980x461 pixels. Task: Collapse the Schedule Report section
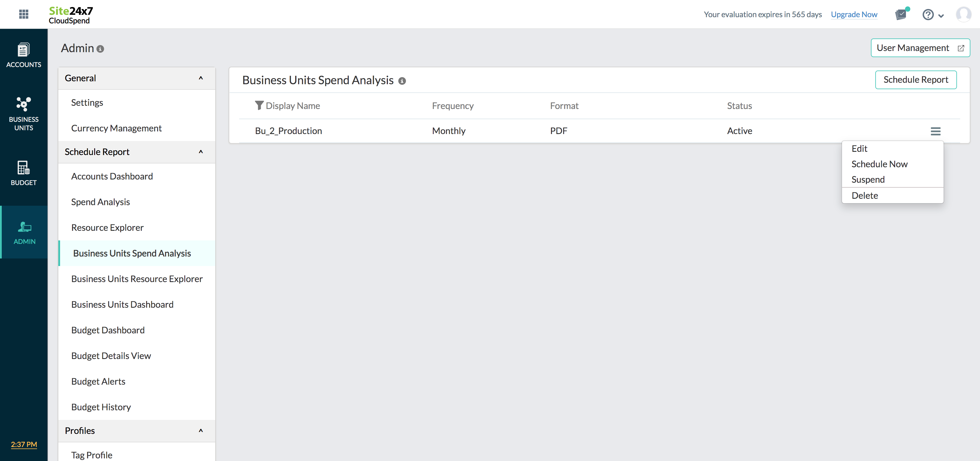(201, 152)
